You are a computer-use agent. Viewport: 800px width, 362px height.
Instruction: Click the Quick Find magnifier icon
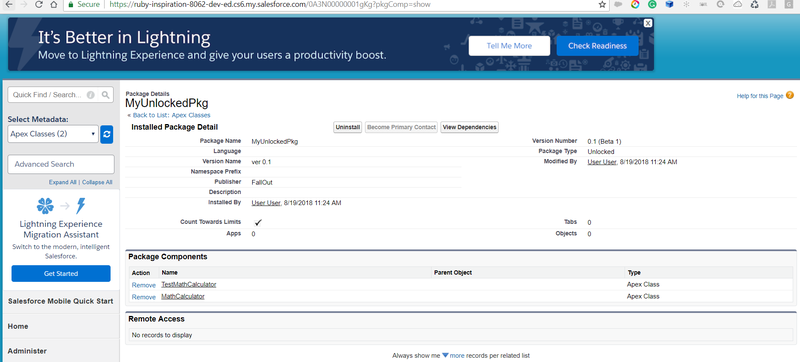click(106, 95)
